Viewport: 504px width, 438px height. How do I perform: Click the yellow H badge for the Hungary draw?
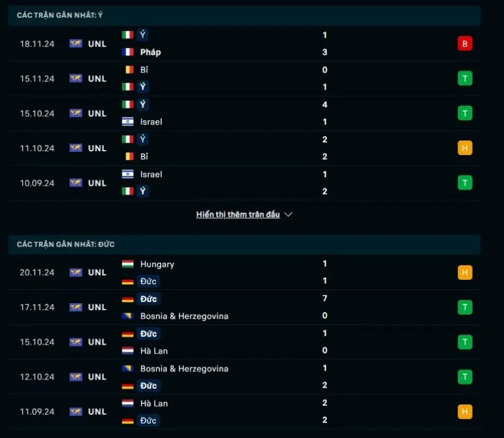464,272
